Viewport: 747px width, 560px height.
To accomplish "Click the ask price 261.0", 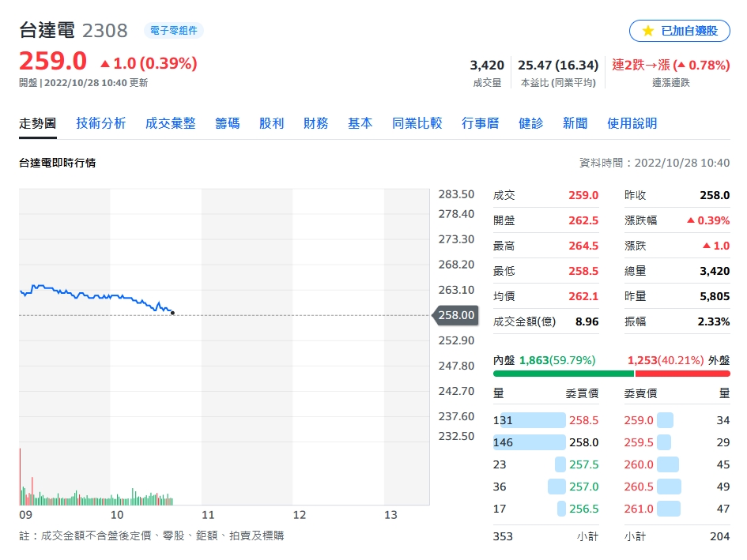I will click(x=639, y=509).
